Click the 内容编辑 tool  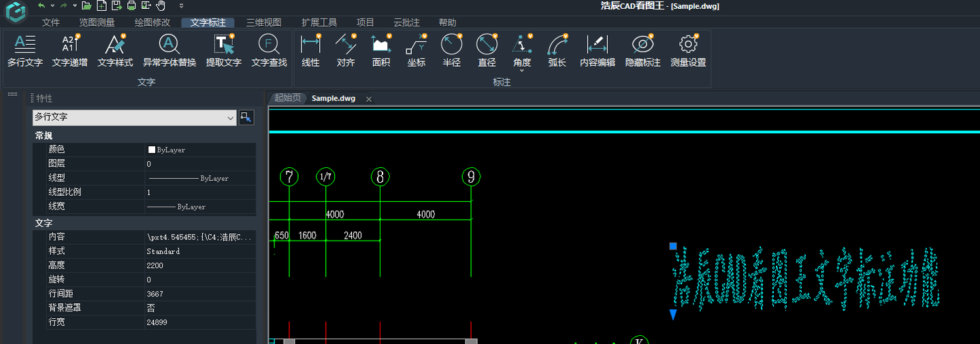pyautogui.click(x=598, y=51)
